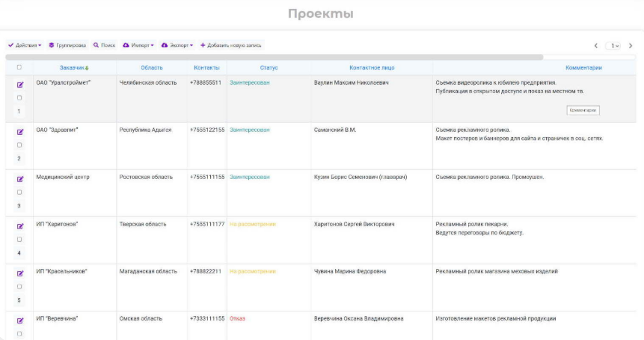Sort by the Статус column header
Viewport: 644px width, 340px height.
(269, 68)
